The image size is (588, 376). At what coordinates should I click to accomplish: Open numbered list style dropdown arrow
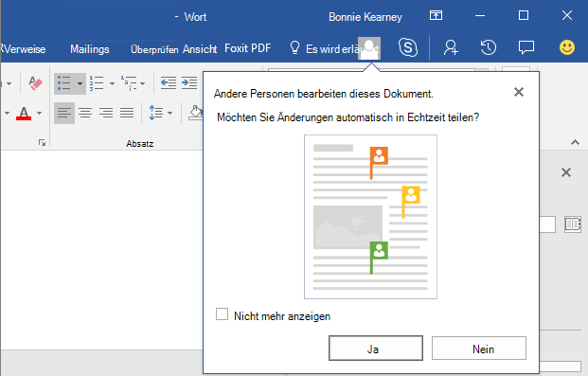coord(112,83)
